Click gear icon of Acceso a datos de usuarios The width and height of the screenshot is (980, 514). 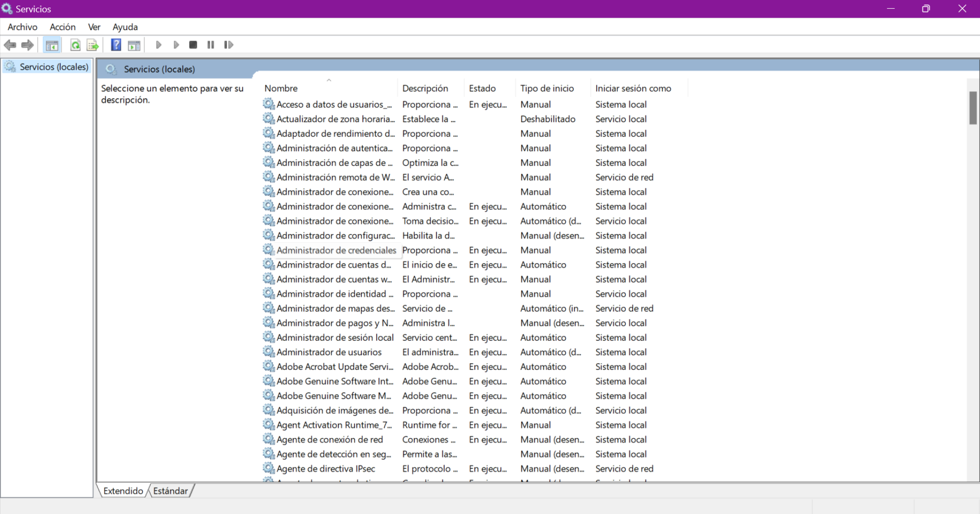click(x=269, y=104)
